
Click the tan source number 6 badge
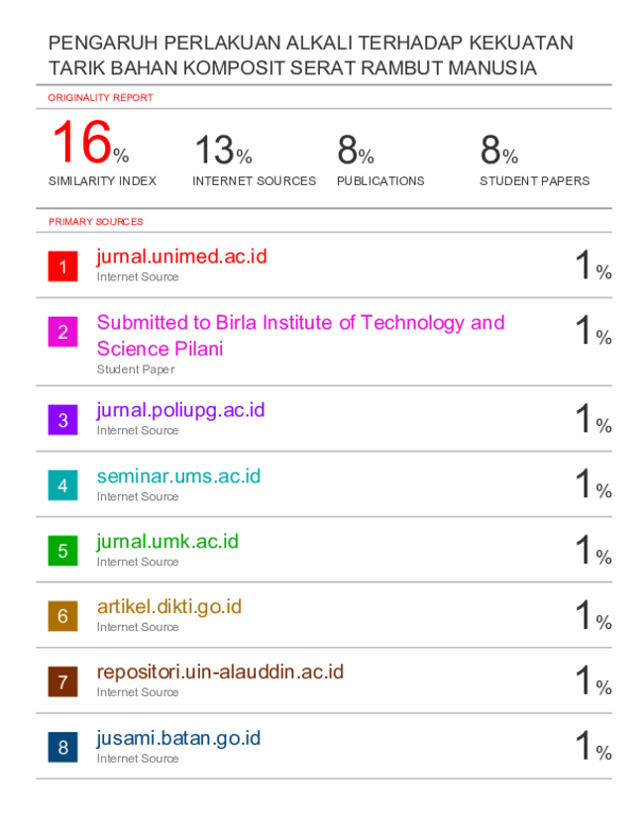[62, 616]
